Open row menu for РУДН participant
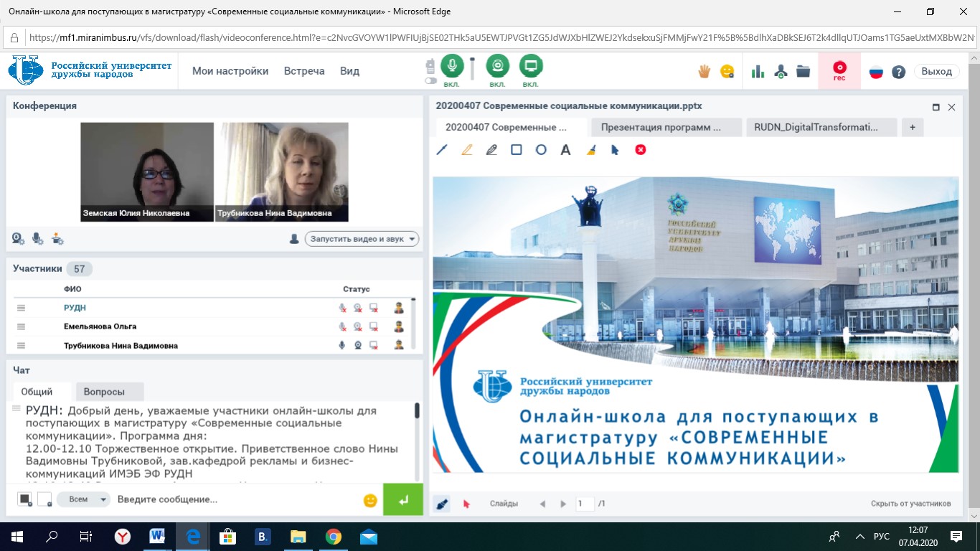The width and height of the screenshot is (980, 551). pos(21,308)
